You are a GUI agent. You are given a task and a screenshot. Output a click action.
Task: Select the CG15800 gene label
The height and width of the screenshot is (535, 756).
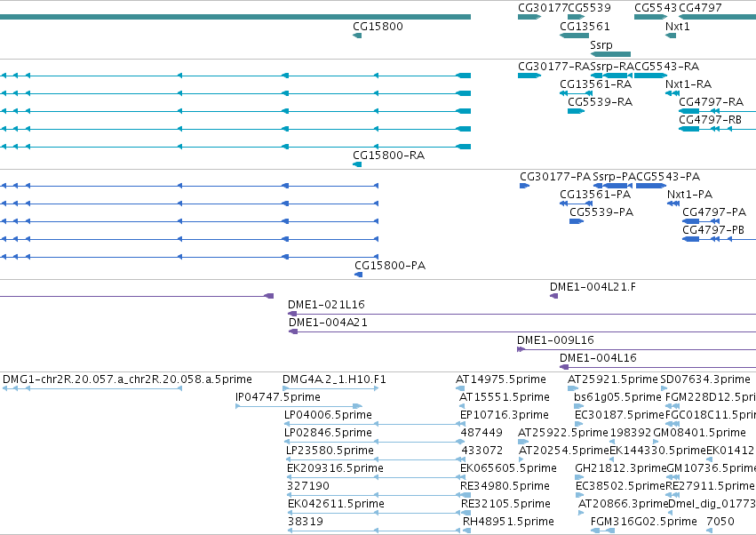tap(378, 27)
